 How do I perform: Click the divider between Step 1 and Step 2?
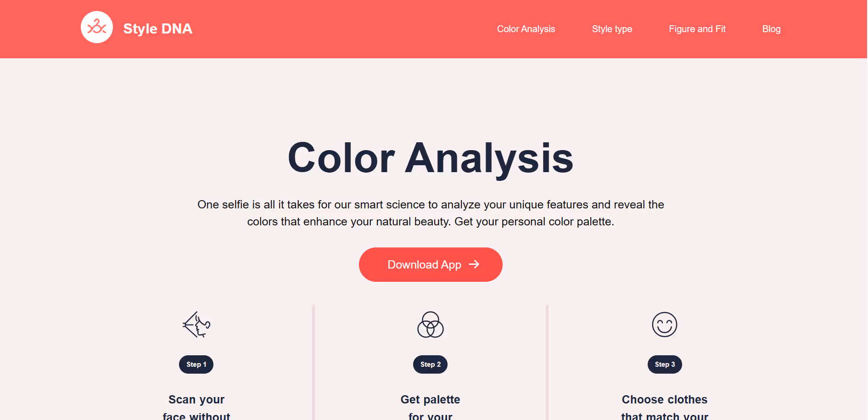(x=314, y=362)
